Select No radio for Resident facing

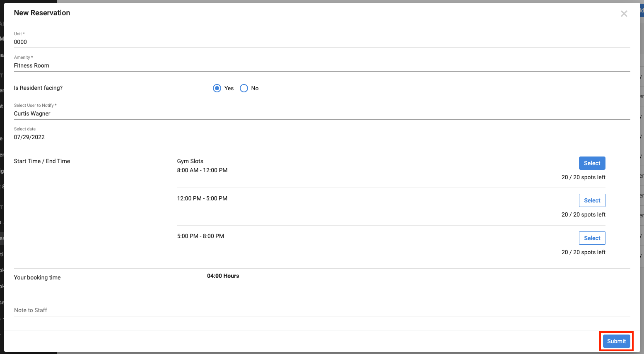244,88
